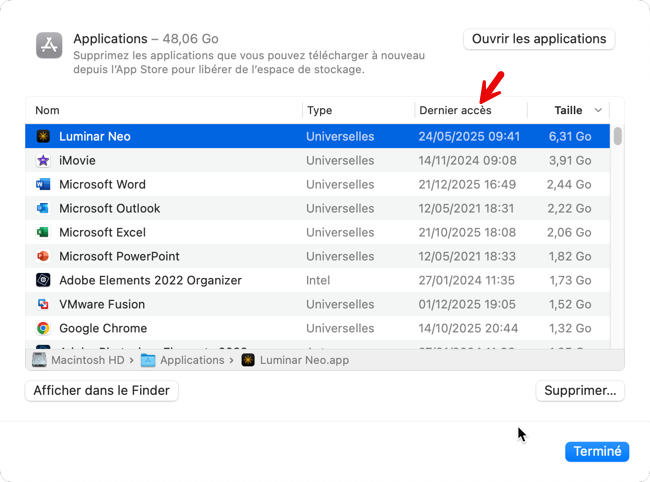650x482 pixels.
Task: Click the 1,32 Go size cell
Action: tap(570, 328)
